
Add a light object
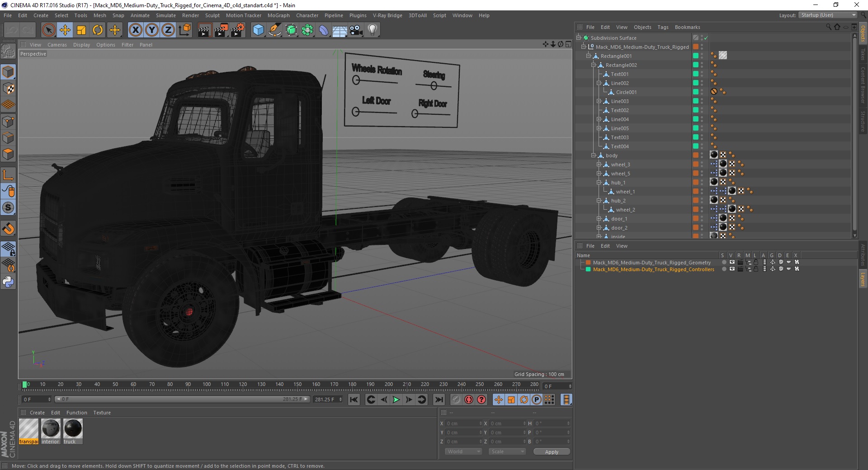pyautogui.click(x=373, y=30)
